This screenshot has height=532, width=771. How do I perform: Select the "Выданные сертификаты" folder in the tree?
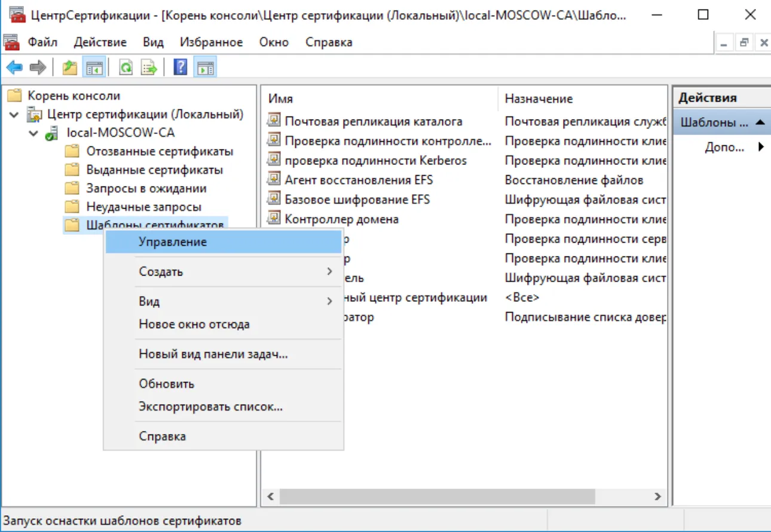point(154,170)
